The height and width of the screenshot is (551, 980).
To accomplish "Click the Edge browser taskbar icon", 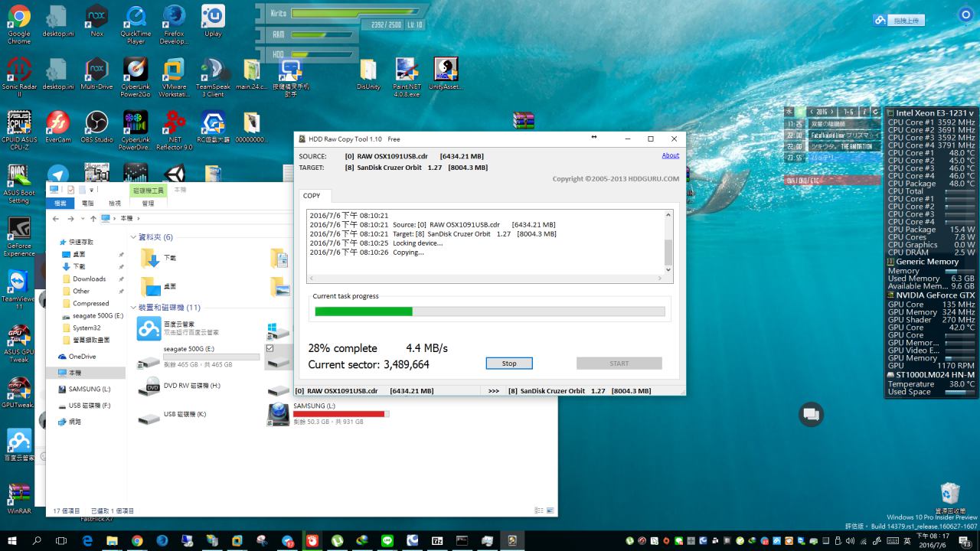I will pyautogui.click(x=87, y=540).
